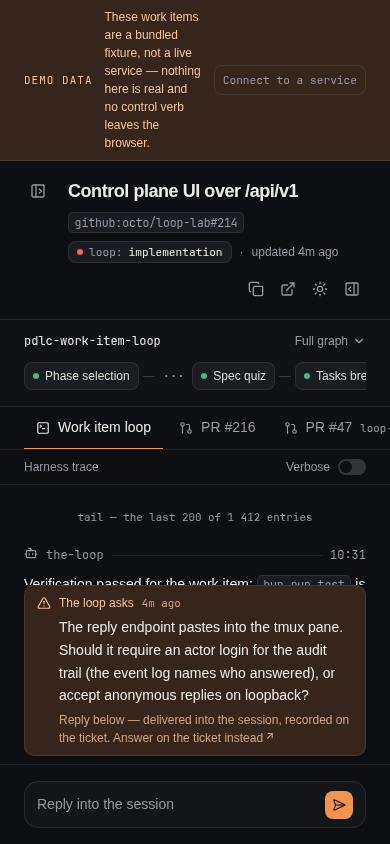Expand the collapsed phases ellipsis

coord(173,376)
